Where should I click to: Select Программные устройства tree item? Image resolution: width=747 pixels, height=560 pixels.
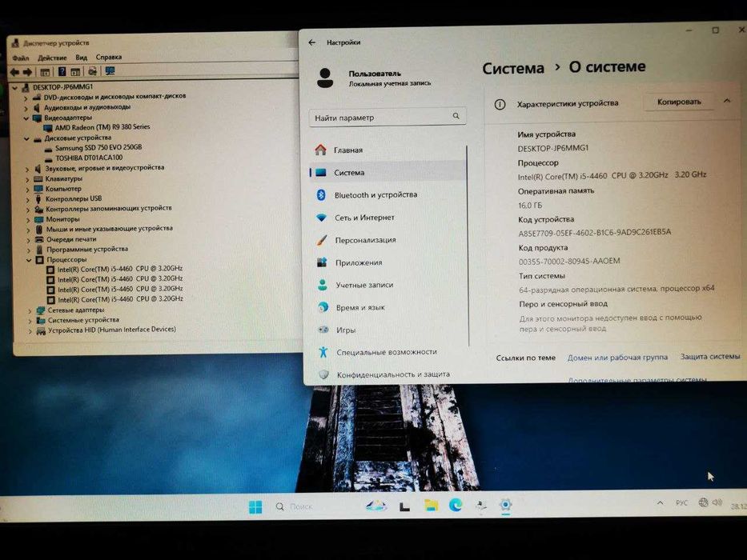(87, 249)
